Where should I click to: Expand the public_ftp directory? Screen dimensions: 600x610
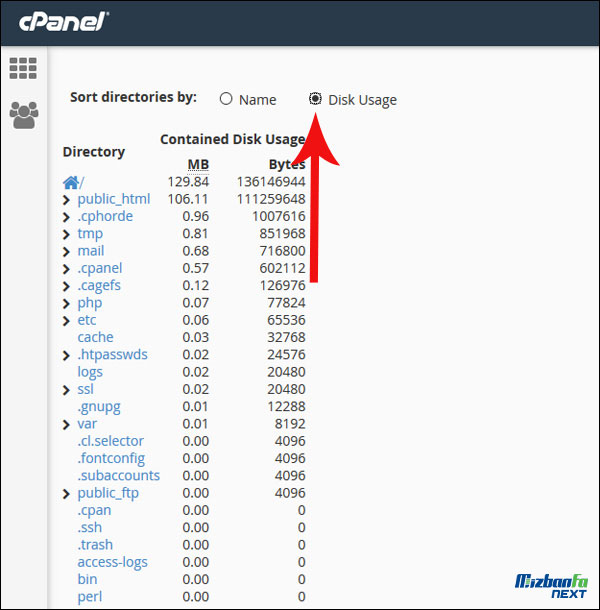(x=67, y=493)
